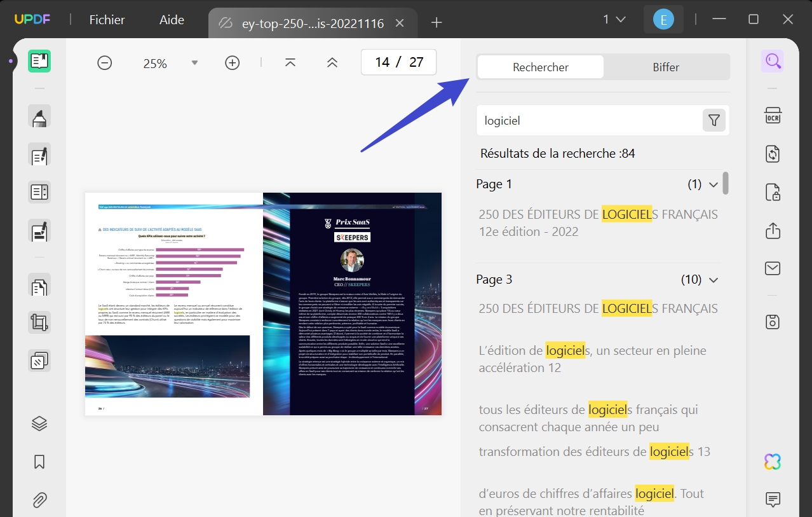Open search filter options
The height and width of the screenshot is (517, 812).
(714, 120)
